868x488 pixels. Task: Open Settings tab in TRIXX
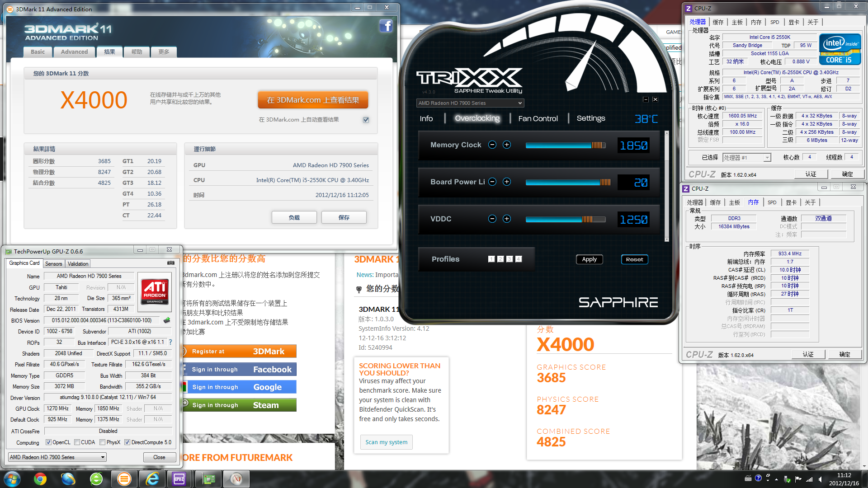click(591, 118)
